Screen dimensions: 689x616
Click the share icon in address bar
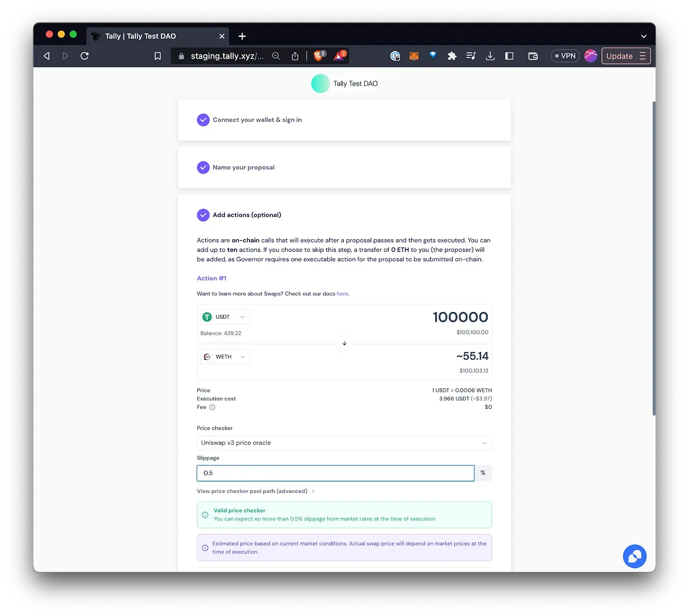(x=295, y=56)
